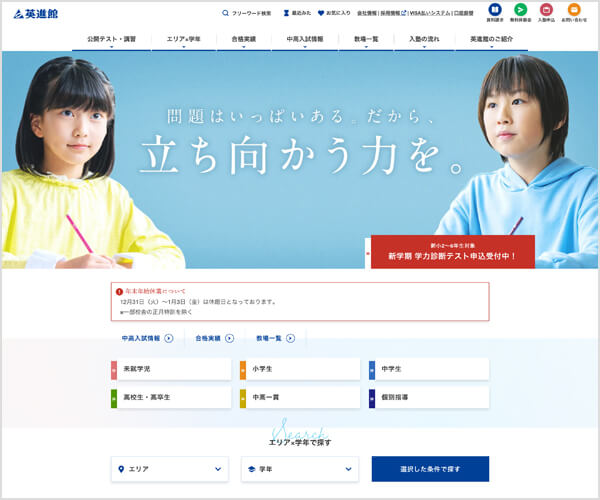
Task: Open the 英進館のご紹介 navigation menu
Action: [x=491, y=39]
